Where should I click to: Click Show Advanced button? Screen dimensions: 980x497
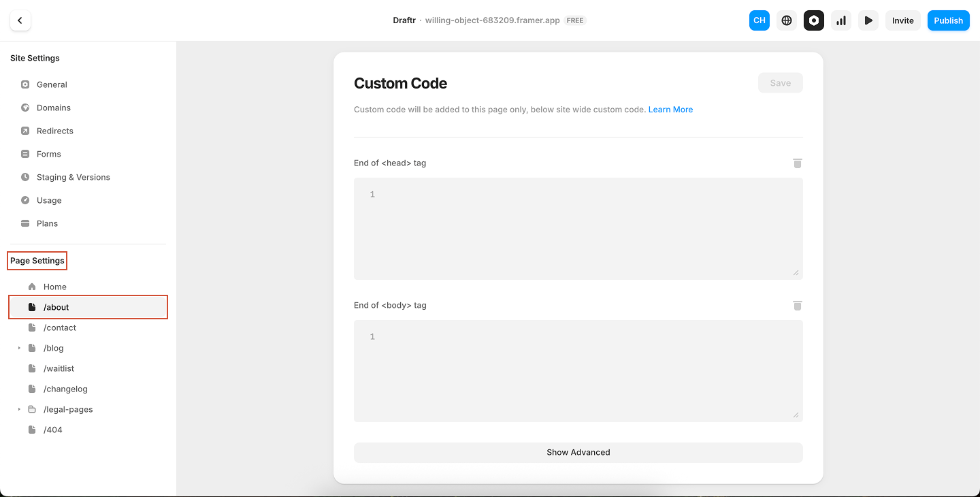pyautogui.click(x=578, y=452)
